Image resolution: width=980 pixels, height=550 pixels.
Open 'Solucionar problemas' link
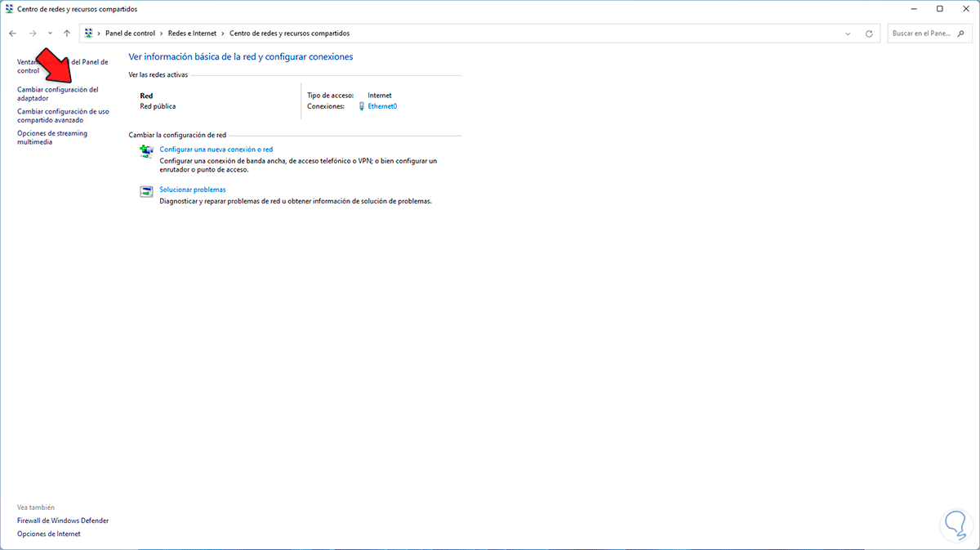193,190
